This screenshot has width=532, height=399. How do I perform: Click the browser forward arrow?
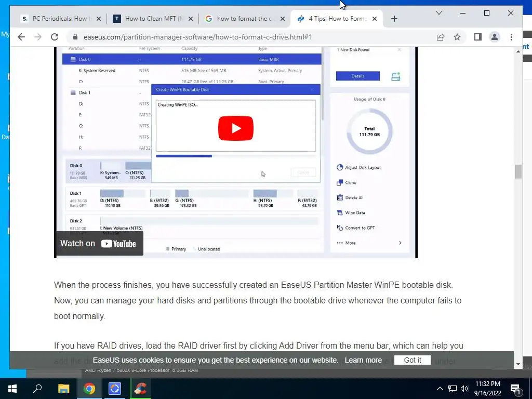tap(38, 37)
